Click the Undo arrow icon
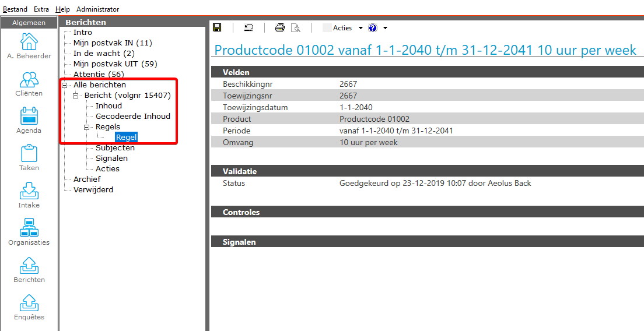The width and height of the screenshot is (644, 331). (x=249, y=28)
